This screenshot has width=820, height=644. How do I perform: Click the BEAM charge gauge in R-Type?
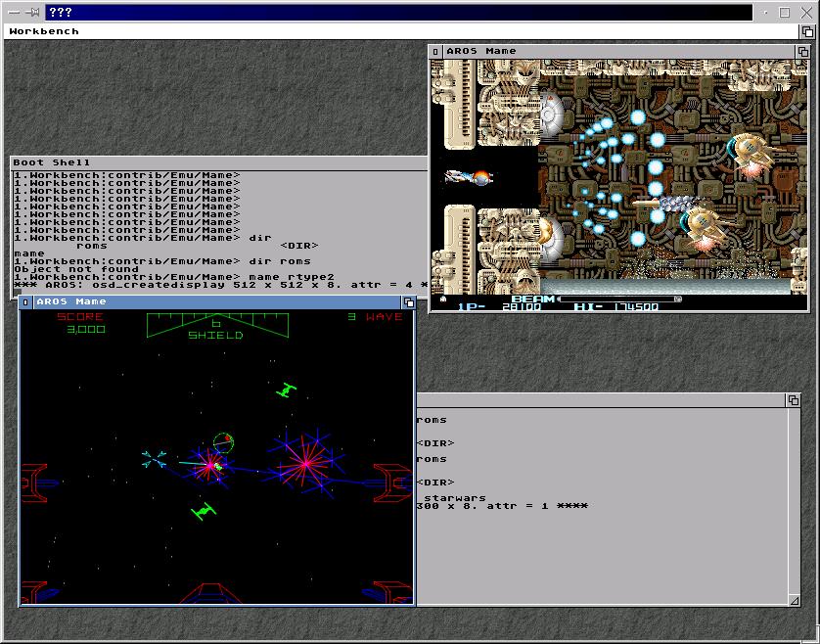[x=618, y=299]
